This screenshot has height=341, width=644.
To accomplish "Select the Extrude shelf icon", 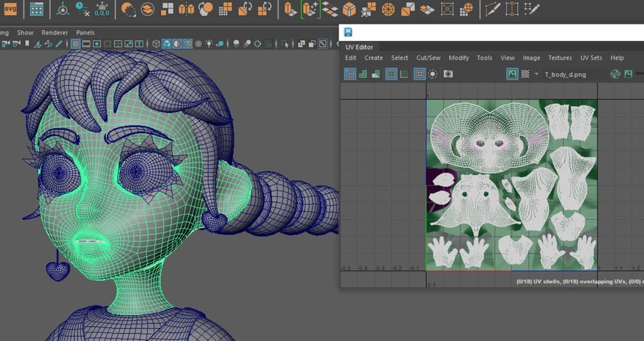I will (290, 9).
